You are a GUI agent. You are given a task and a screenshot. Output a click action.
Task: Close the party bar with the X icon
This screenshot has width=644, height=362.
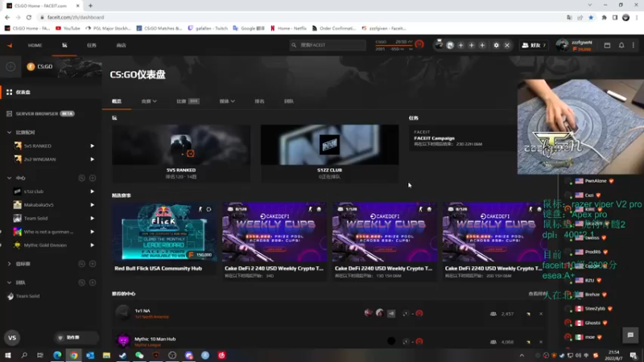(507, 45)
